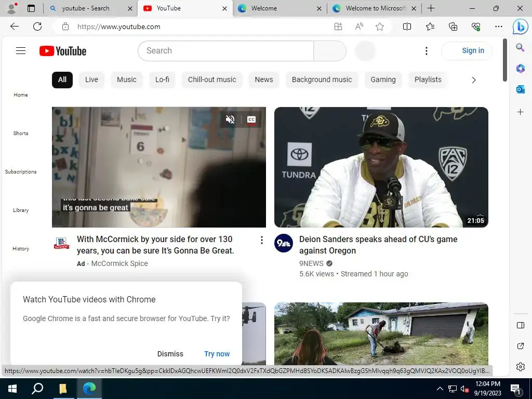The image size is (532, 399).
Task: Dismiss the Chrome promotion dialog
Action: [x=170, y=353]
